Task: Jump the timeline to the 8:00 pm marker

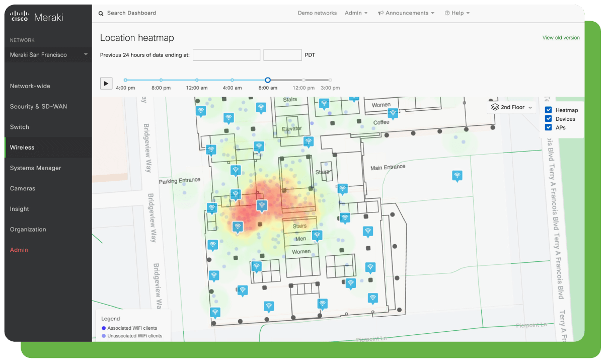Action: [x=161, y=80]
